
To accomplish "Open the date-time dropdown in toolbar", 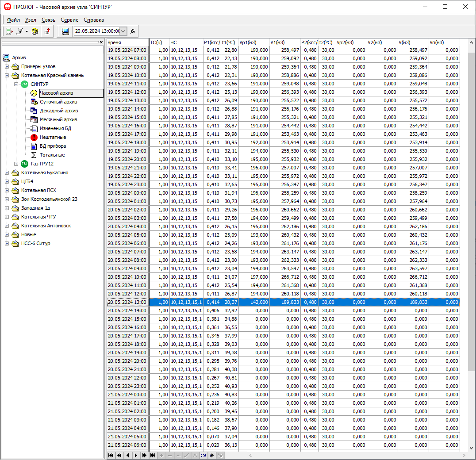I will click(123, 31).
